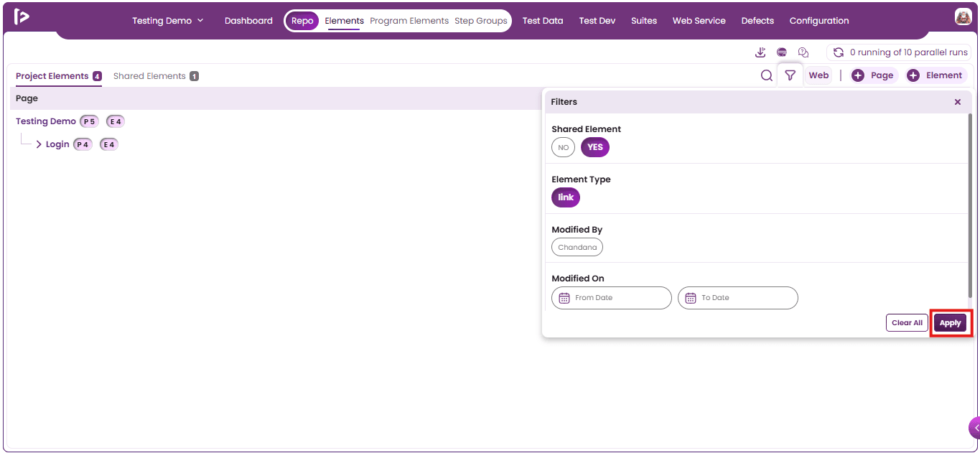Expand the Login page tree node

39,144
